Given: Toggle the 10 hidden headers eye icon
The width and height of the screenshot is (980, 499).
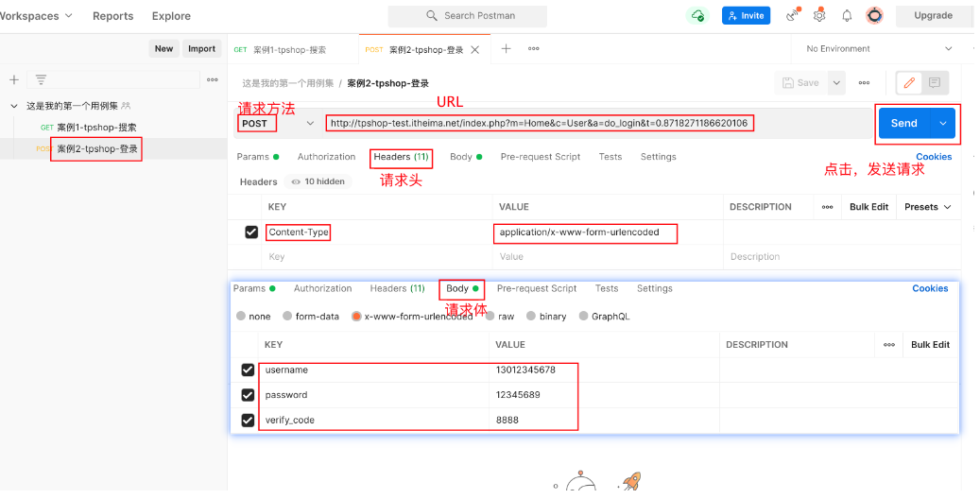Looking at the screenshot, I should pos(296,182).
